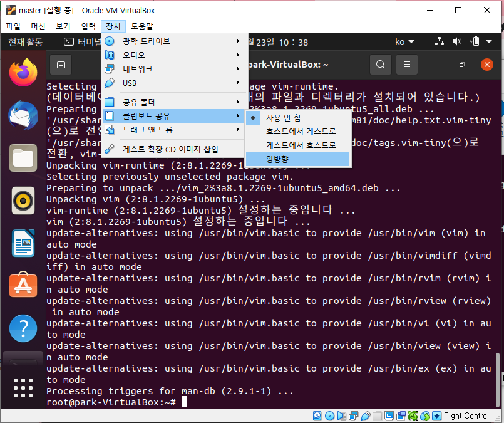Screen dimensions: 504x423
Task: Expand the system menu arrow
Action: pos(489,41)
